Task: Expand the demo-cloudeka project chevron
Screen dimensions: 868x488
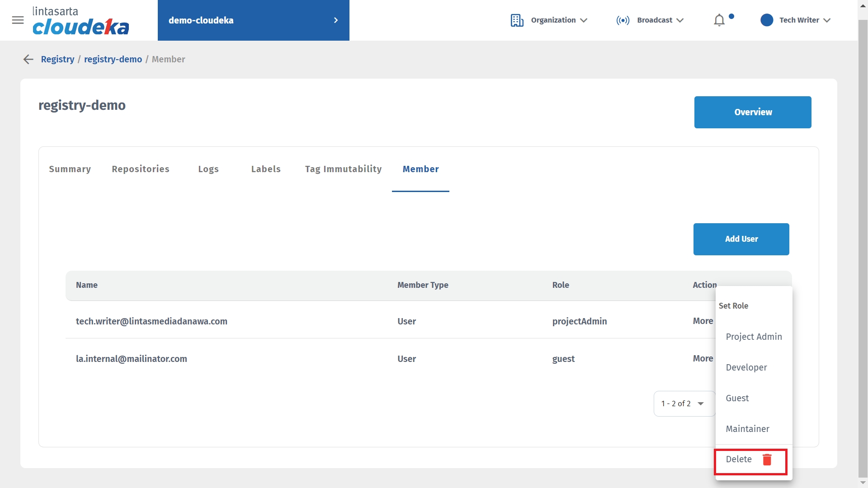Action: [x=335, y=20]
